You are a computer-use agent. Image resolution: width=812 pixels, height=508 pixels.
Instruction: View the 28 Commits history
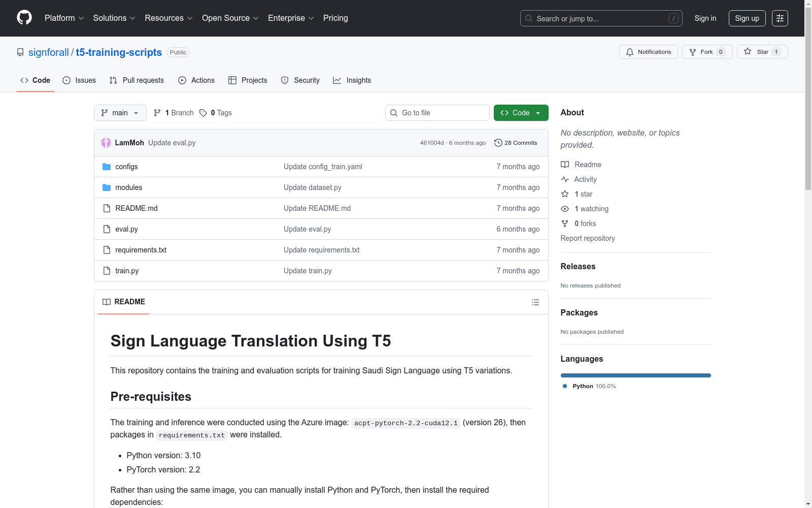point(516,143)
